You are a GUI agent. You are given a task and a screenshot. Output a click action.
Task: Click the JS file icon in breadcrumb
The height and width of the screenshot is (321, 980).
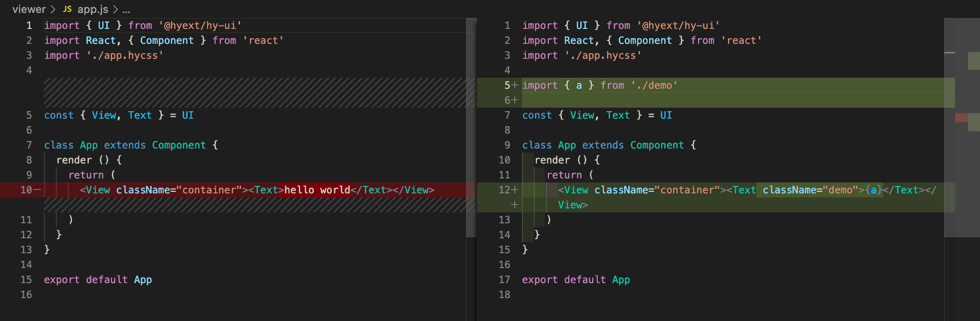click(67, 9)
